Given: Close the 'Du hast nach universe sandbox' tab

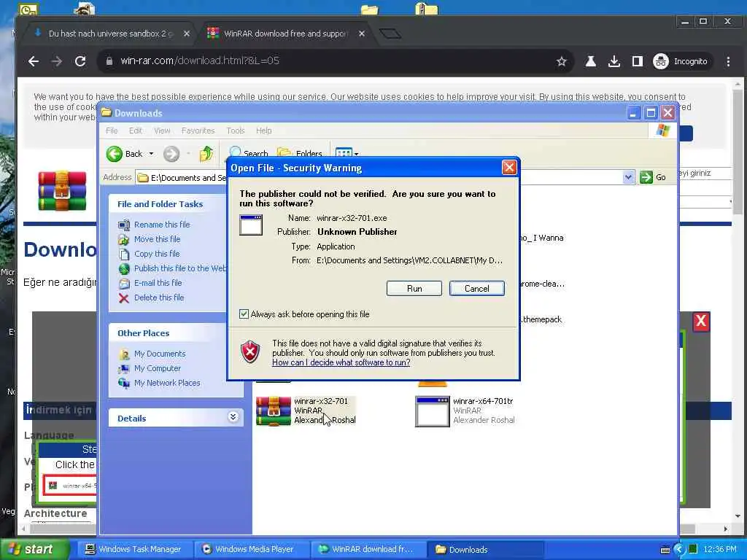Looking at the screenshot, I should click(186, 34).
